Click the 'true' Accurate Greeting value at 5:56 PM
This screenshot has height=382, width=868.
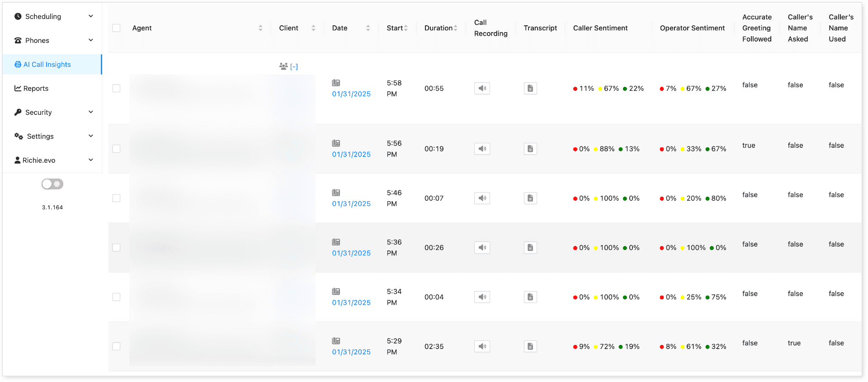749,145
